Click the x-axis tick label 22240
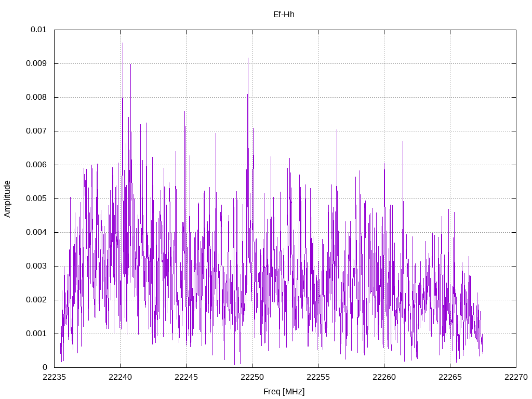 (x=120, y=377)
